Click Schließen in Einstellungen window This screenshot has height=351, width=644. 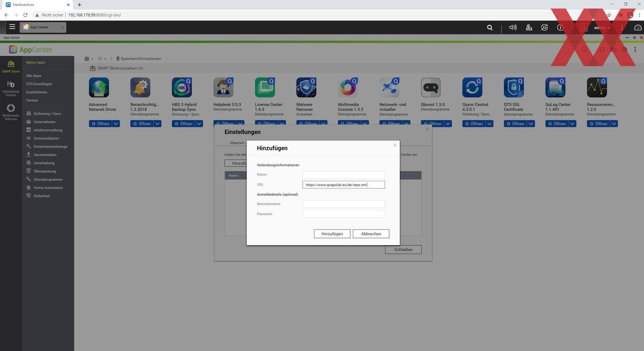403,249
